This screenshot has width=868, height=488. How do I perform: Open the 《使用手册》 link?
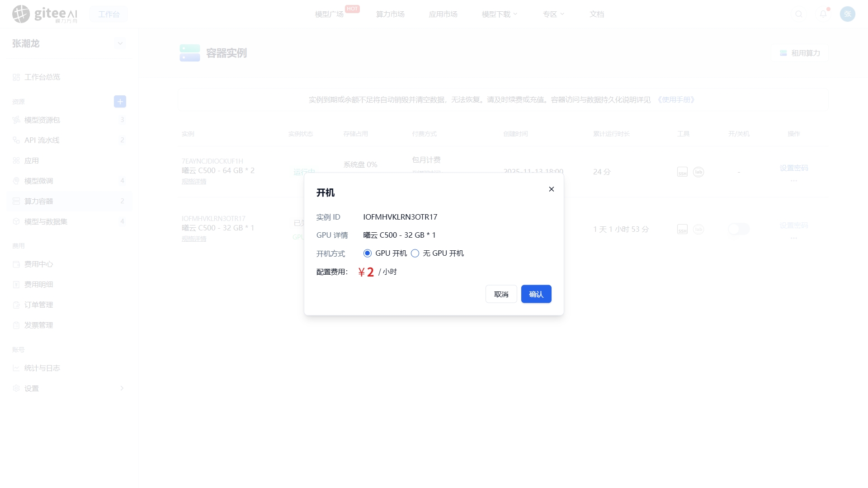tap(676, 100)
